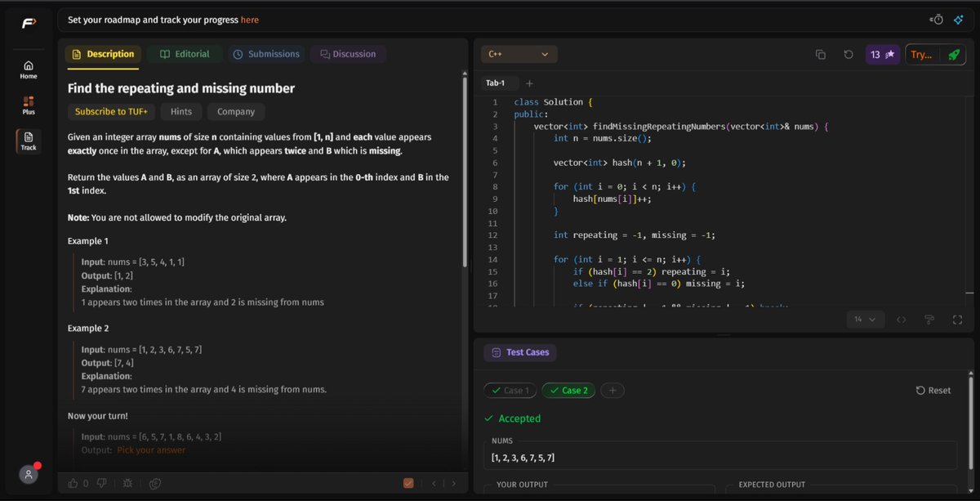Image resolution: width=980 pixels, height=501 pixels.
Task: Click the code brackets icon
Action: tap(902, 320)
